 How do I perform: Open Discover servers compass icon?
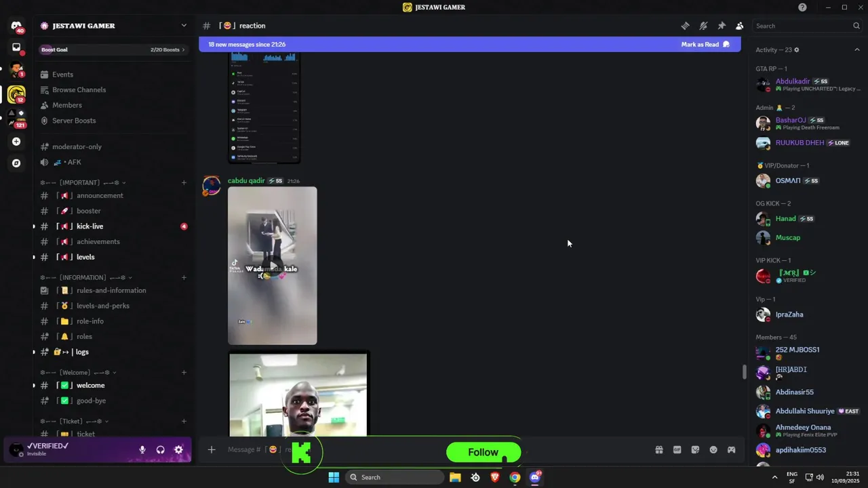(x=16, y=163)
